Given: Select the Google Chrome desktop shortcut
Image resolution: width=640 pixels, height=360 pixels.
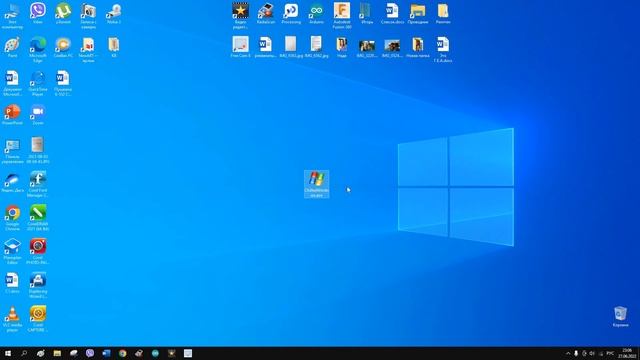Looking at the screenshot, I should pyautogui.click(x=12, y=218).
